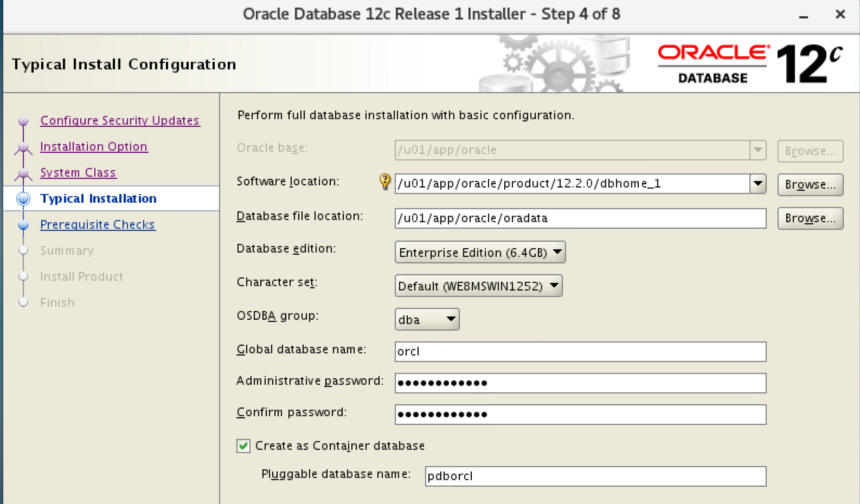Image resolution: width=860 pixels, height=504 pixels.
Task: Go to Configure Security Updates step
Action: 120,120
